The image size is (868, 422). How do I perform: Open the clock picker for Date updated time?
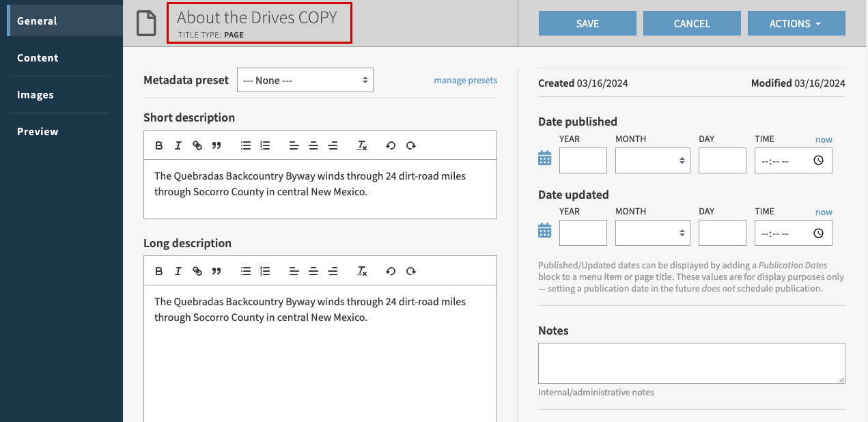(818, 232)
